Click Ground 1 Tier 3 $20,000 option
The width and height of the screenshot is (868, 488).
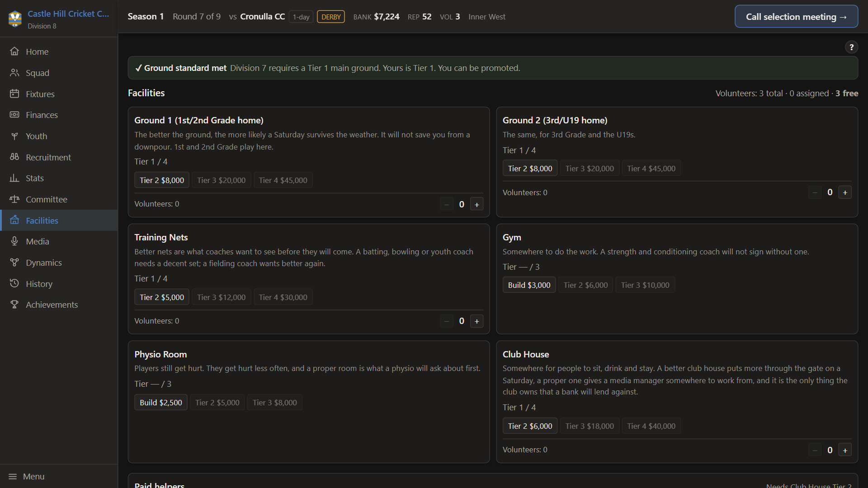(221, 180)
